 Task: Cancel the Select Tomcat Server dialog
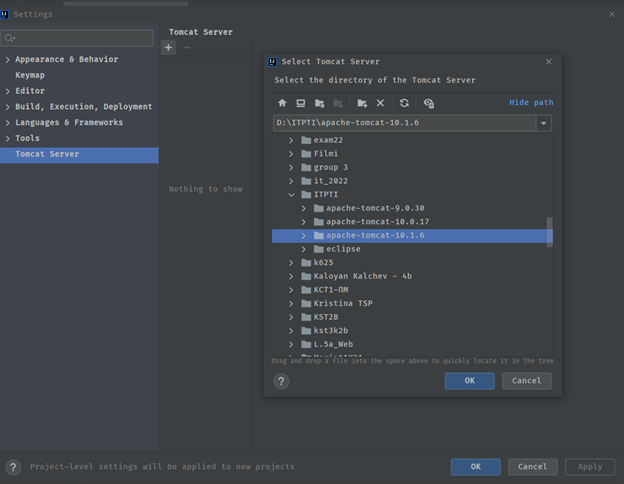[526, 381]
